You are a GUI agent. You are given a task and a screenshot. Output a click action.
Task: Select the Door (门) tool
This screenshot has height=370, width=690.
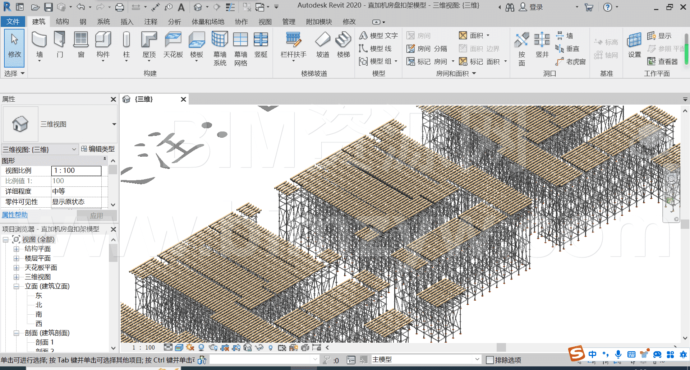click(60, 45)
